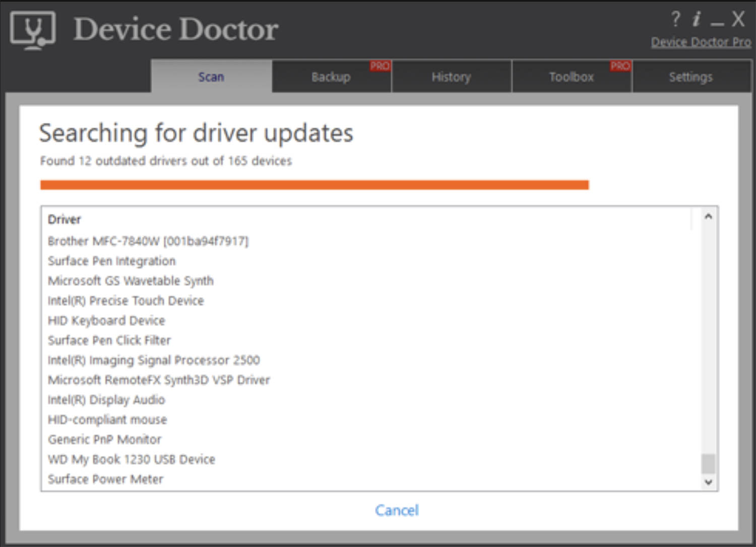This screenshot has height=547, width=756.
Task: Click the outdated drivers count text
Action: pos(166,161)
